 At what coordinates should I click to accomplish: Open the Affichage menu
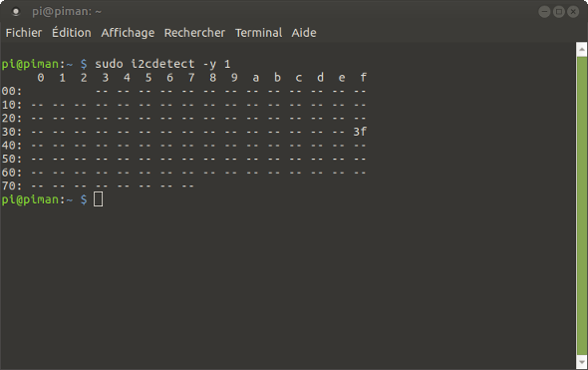tap(128, 33)
